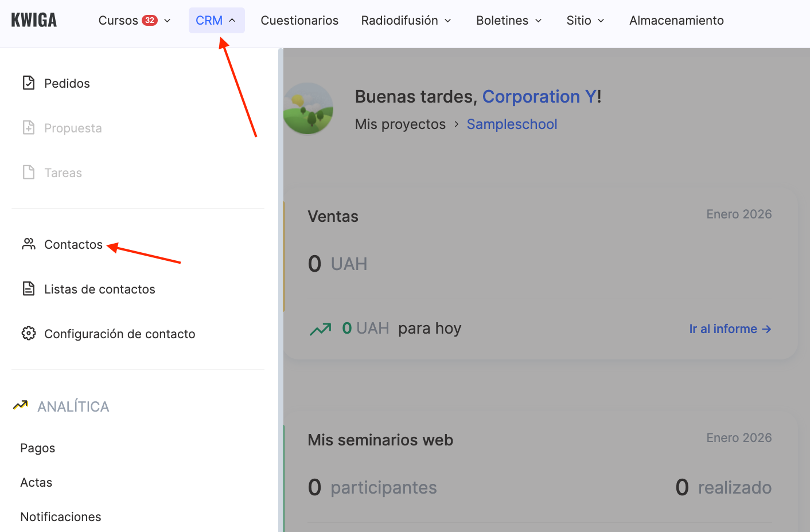Click the Configuración de contacto gear icon

coord(29,334)
